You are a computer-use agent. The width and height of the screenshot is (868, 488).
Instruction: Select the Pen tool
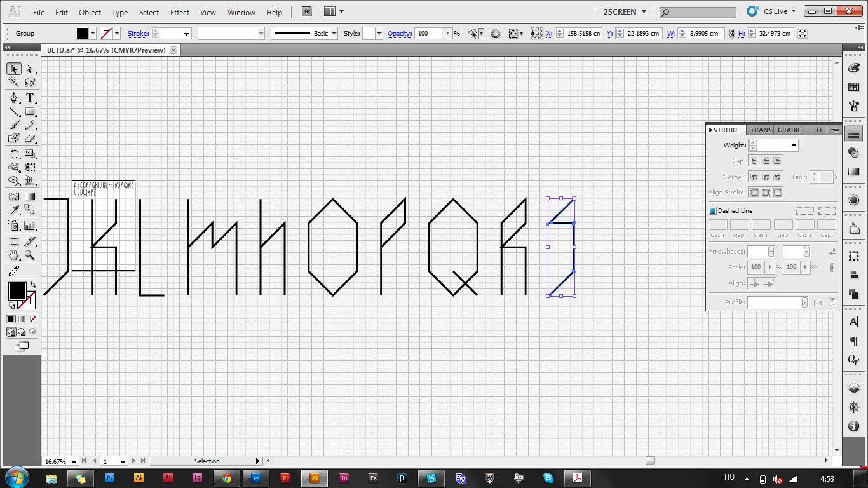coord(15,98)
